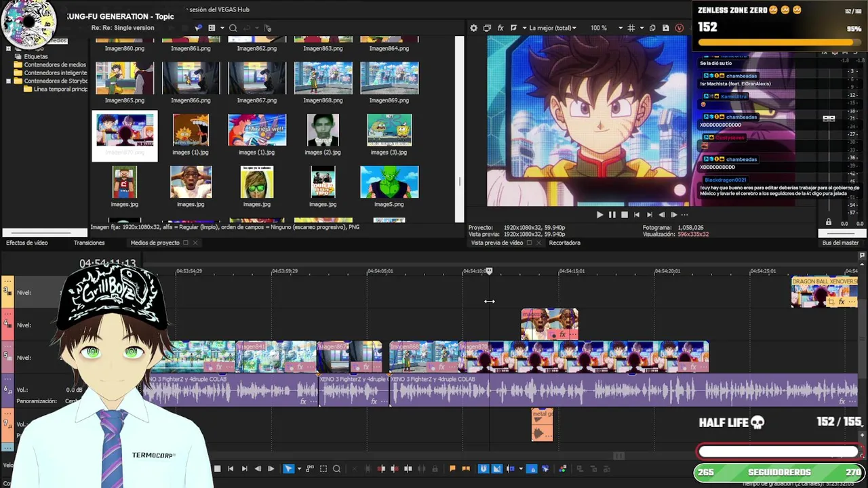Toggle the overlays grid icon in preview

click(631, 28)
